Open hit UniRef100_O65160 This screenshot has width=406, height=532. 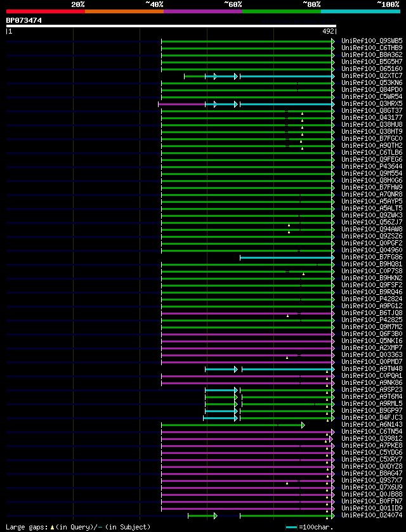click(x=372, y=69)
